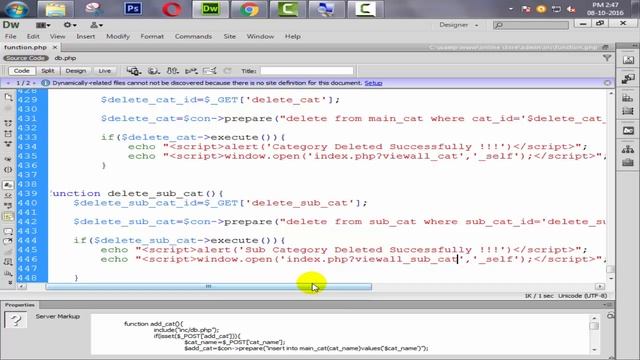Open the Site menu
The image size is (640, 360).
[x=230, y=36]
